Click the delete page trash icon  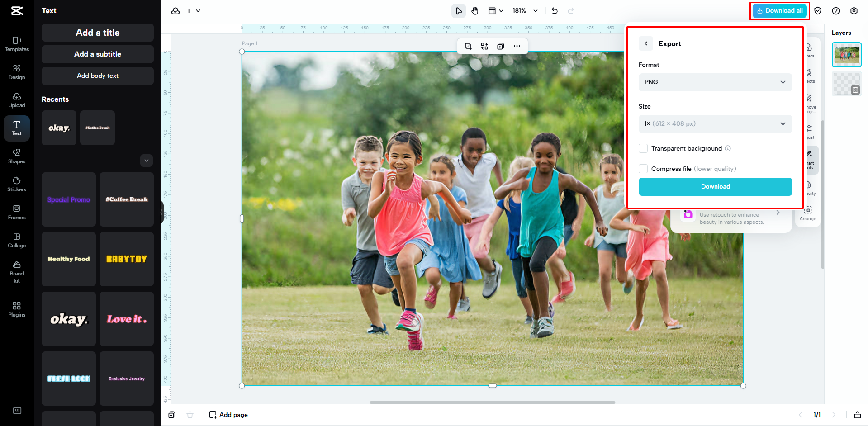pos(190,415)
